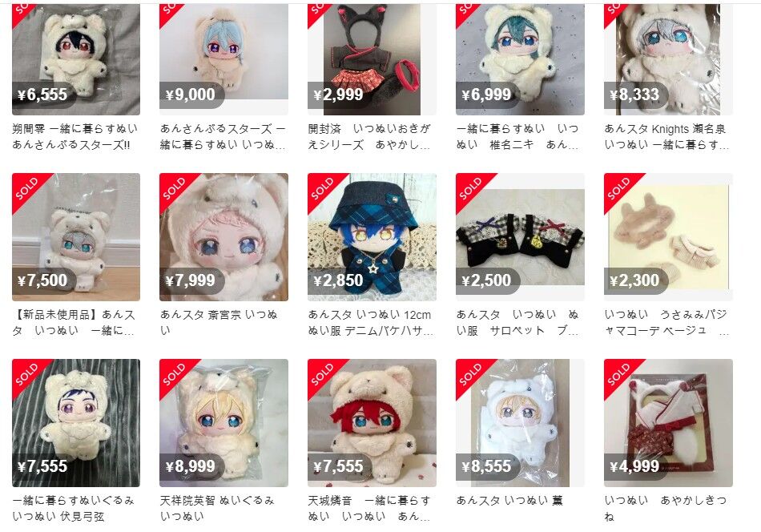View the ¥7,999 pink-haired Itsuki Shu plush
The width and height of the screenshot is (761, 532).
click(223, 237)
